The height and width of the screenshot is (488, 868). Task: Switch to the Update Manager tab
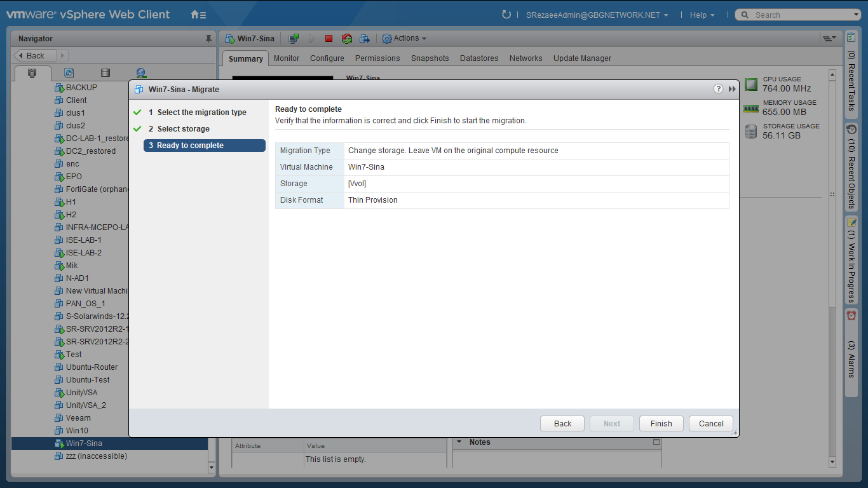[x=582, y=58]
